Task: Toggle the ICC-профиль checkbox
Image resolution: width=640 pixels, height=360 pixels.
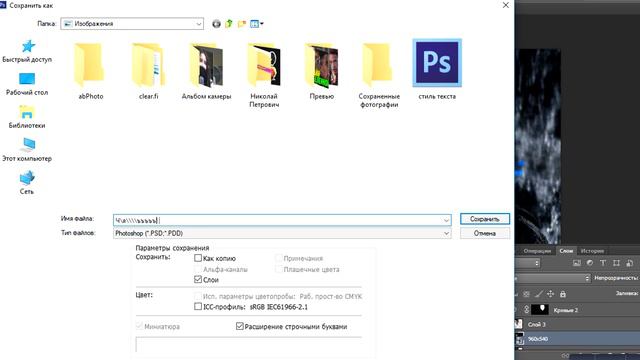Action: click(x=198, y=307)
